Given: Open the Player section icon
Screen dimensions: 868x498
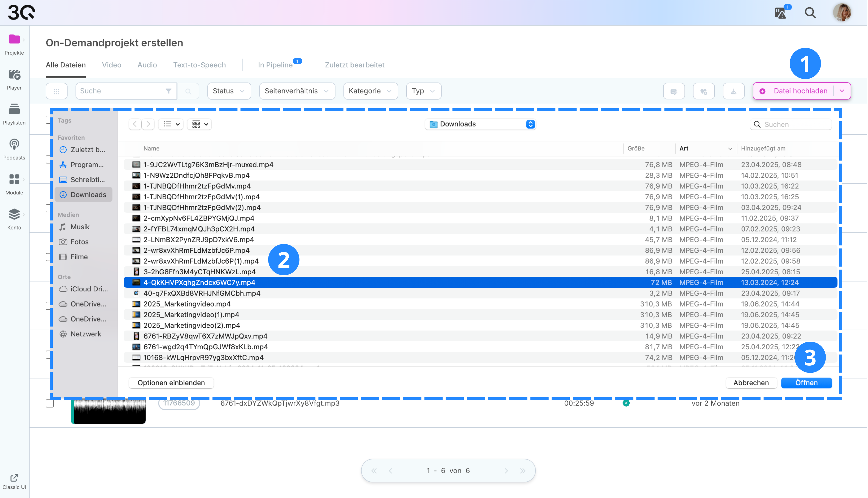Looking at the screenshot, I should tap(14, 75).
